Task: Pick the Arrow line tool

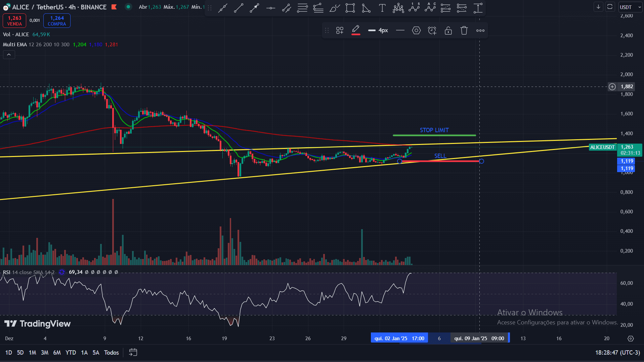Action: [255, 8]
